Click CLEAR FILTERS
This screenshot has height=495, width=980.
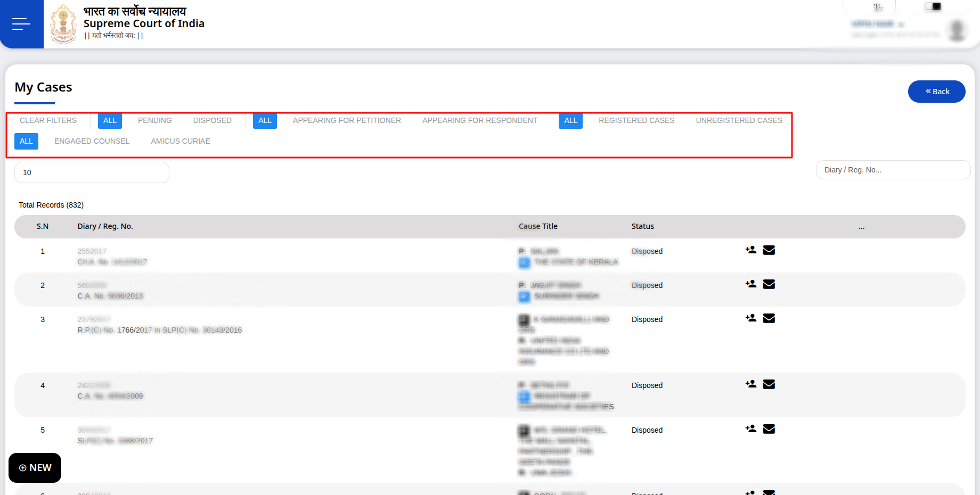point(48,121)
